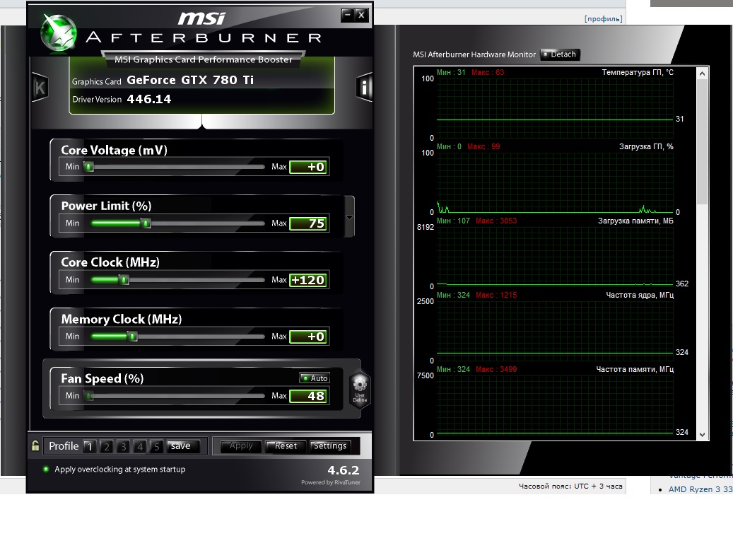Select Profile slot 4
The width and height of the screenshot is (733, 560).
click(140, 446)
